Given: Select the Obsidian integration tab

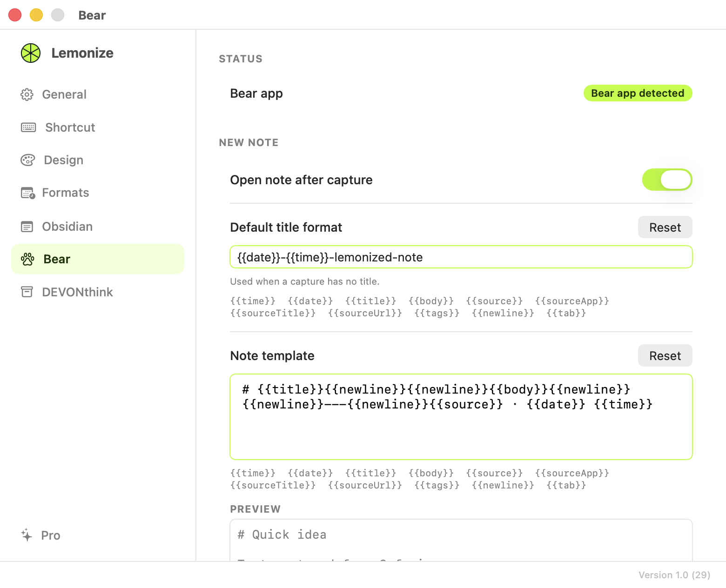Looking at the screenshot, I should coord(98,227).
